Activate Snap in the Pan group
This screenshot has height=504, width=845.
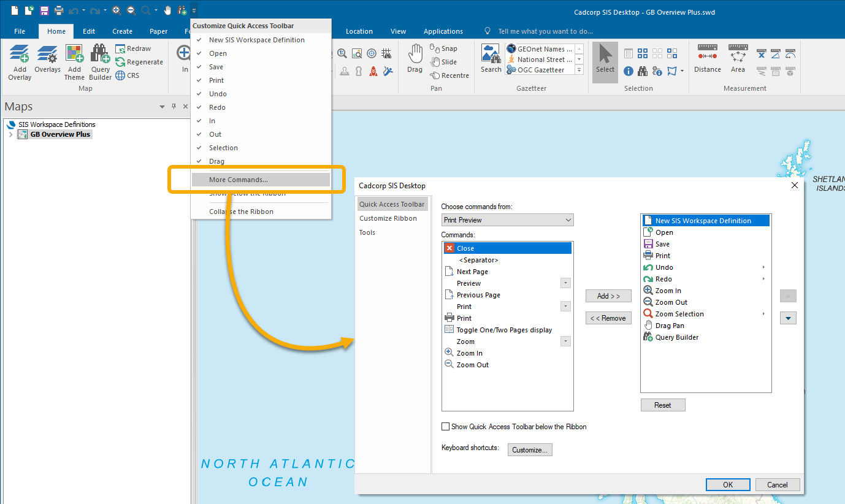click(x=443, y=48)
